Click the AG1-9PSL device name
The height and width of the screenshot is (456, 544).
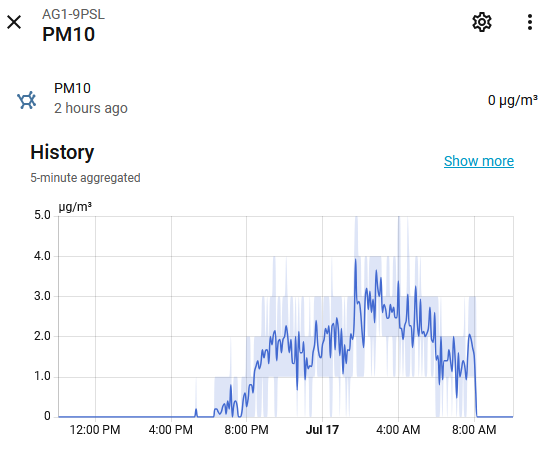[73, 14]
